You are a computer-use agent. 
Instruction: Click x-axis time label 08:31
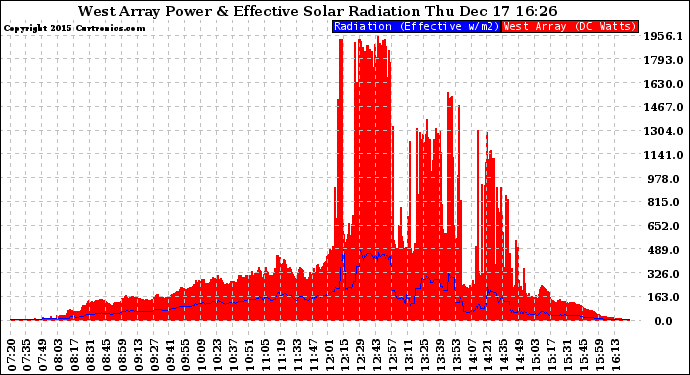pos(91,355)
